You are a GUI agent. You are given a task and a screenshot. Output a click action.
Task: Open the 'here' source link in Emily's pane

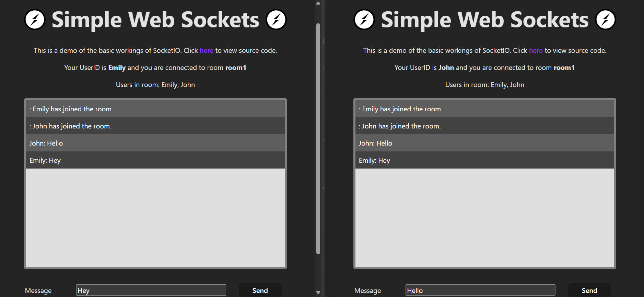pos(207,50)
